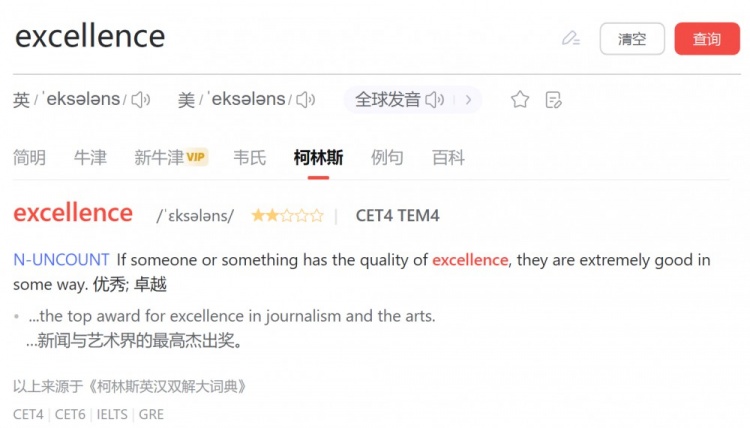Switch to the 简明 tab
Screen dimensions: 750x428
29,157
